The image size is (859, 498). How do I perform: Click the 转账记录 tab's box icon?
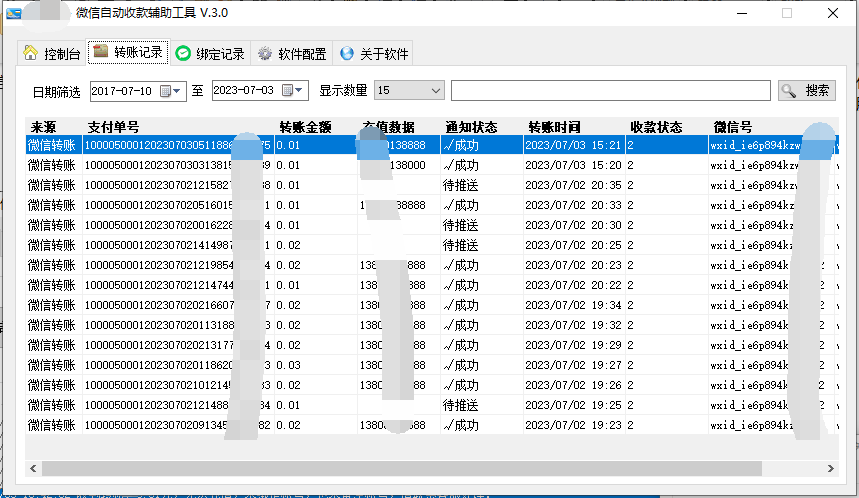tap(100, 52)
